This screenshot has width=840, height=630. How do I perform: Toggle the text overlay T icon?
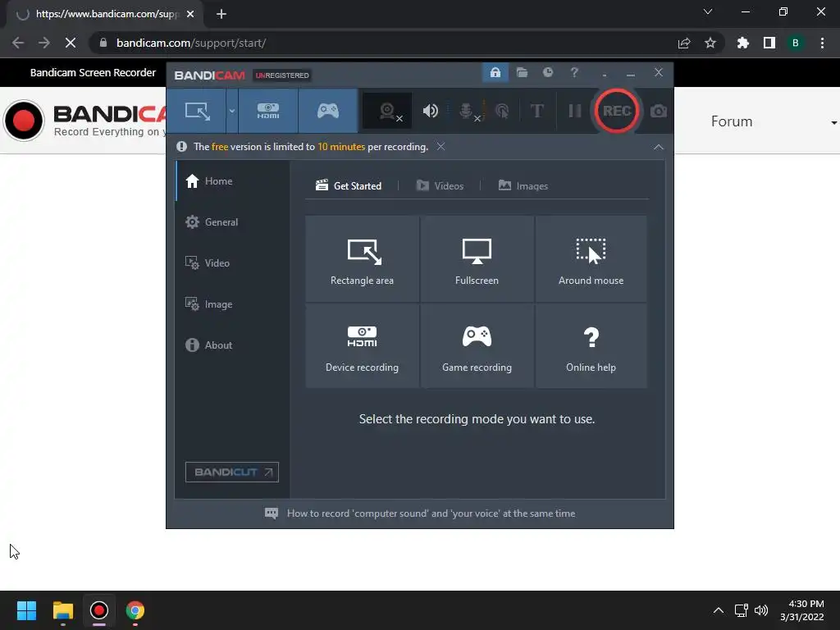pos(536,111)
